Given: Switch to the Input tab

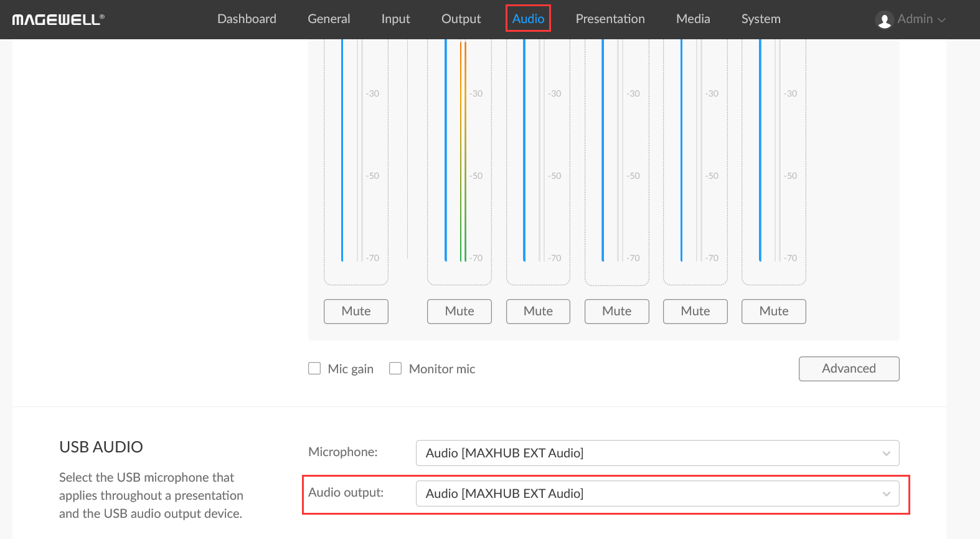Looking at the screenshot, I should (x=395, y=19).
